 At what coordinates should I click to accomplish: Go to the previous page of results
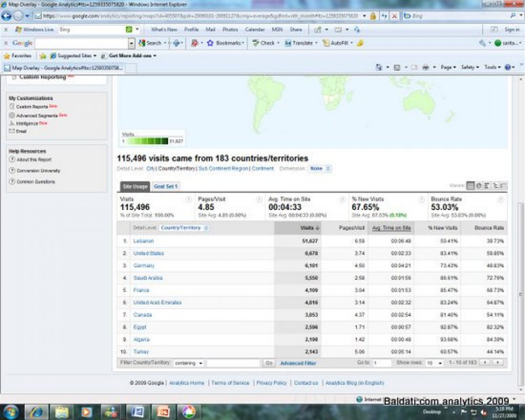[x=485, y=362]
